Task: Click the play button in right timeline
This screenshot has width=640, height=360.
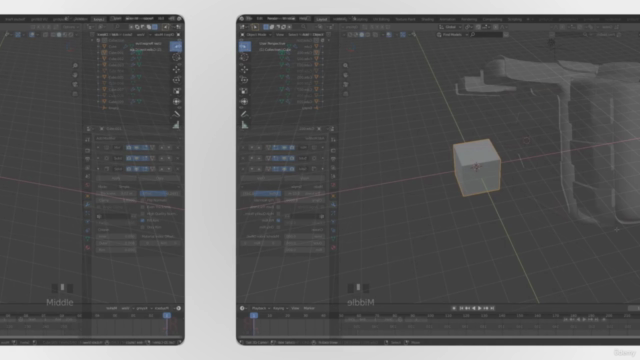Action: [480, 308]
